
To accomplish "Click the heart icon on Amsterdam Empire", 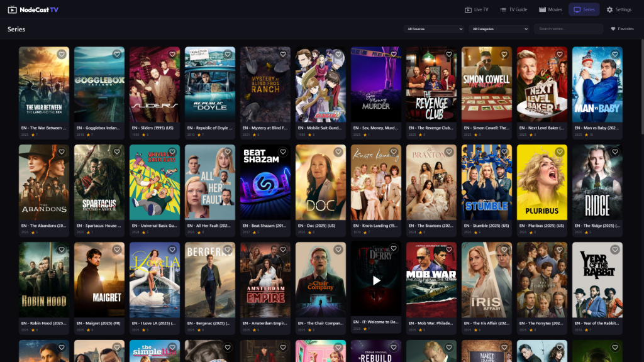I will pos(283,250).
